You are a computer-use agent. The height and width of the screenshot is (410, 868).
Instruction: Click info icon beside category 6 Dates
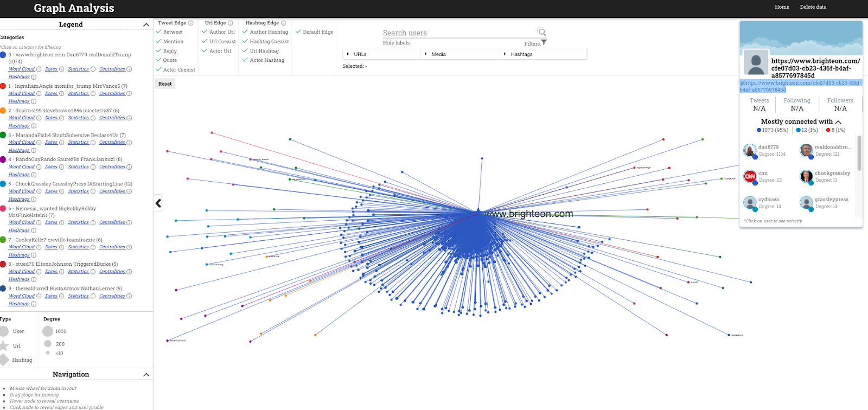click(x=61, y=222)
